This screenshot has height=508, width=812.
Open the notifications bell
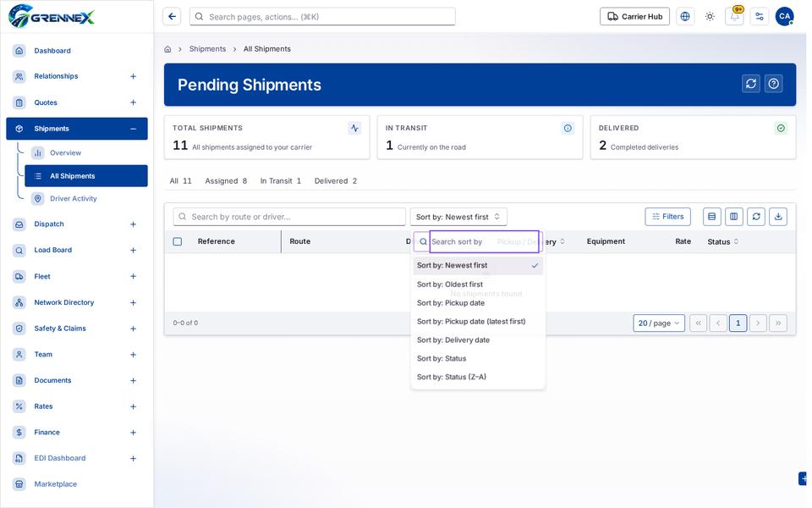tap(734, 17)
